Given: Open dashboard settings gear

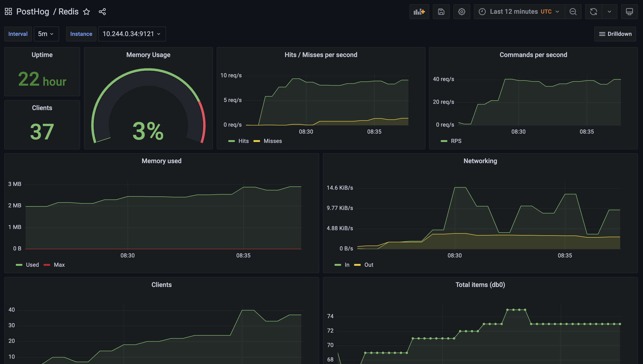Looking at the screenshot, I should [462, 11].
